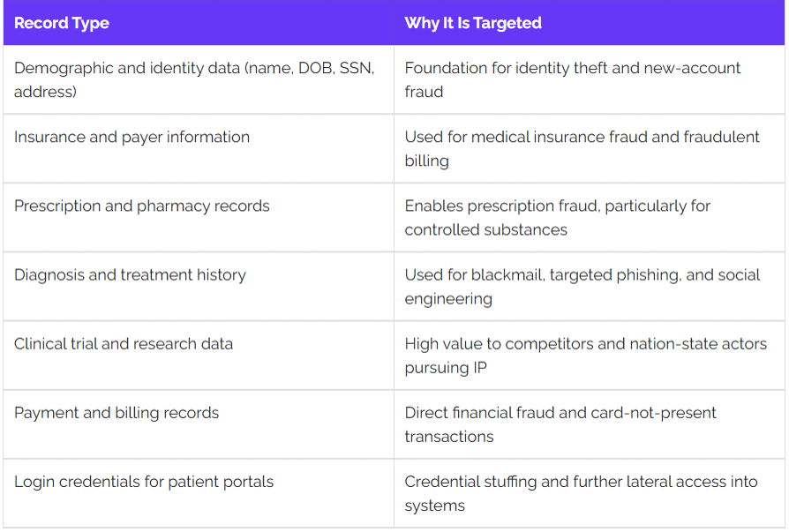This screenshot has height=532, width=789.
Task: Select Diagnosis and treatment history cell
Action: click(199, 287)
